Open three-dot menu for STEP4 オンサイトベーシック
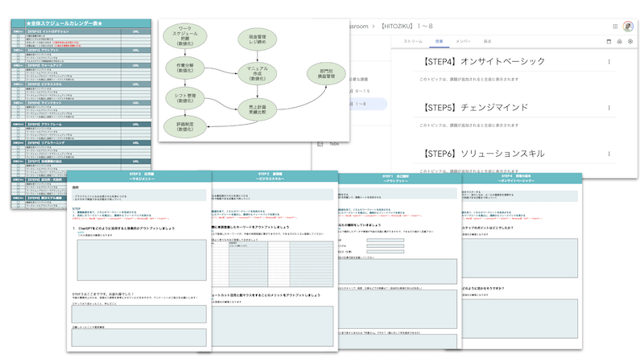Viewport: 644px width, 358px height. (x=609, y=62)
